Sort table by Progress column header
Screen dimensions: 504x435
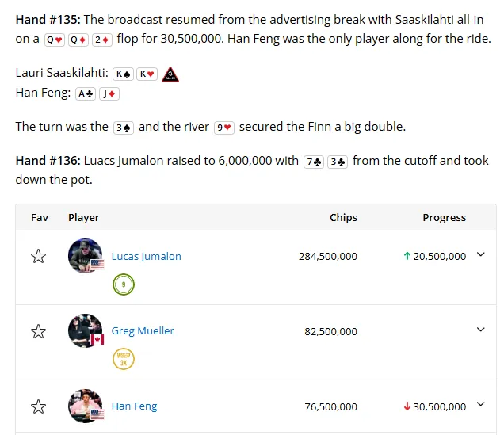(x=445, y=217)
